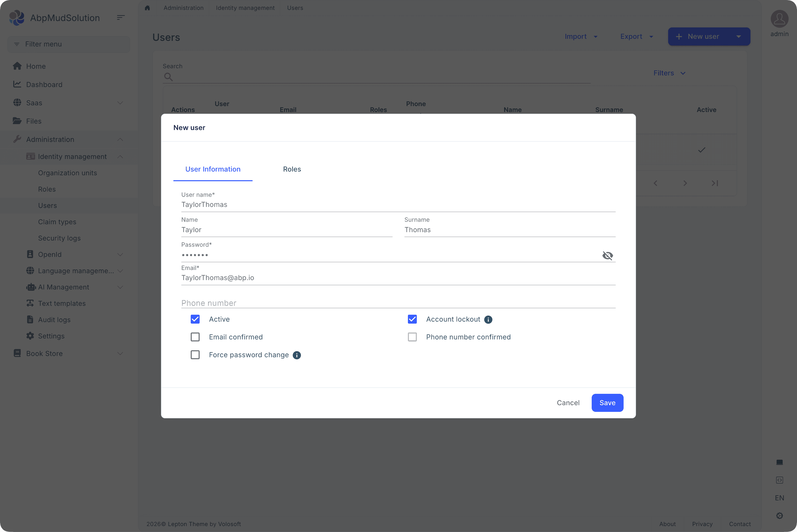Click the home breadcrumb icon
797x532 pixels.
tap(147, 8)
